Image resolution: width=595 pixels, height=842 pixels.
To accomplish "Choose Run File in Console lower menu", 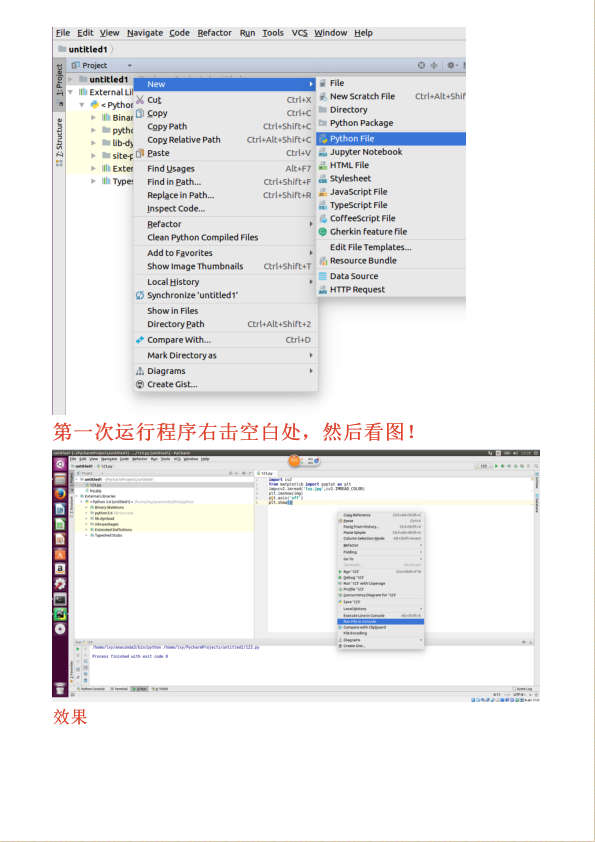I will pos(381,621).
